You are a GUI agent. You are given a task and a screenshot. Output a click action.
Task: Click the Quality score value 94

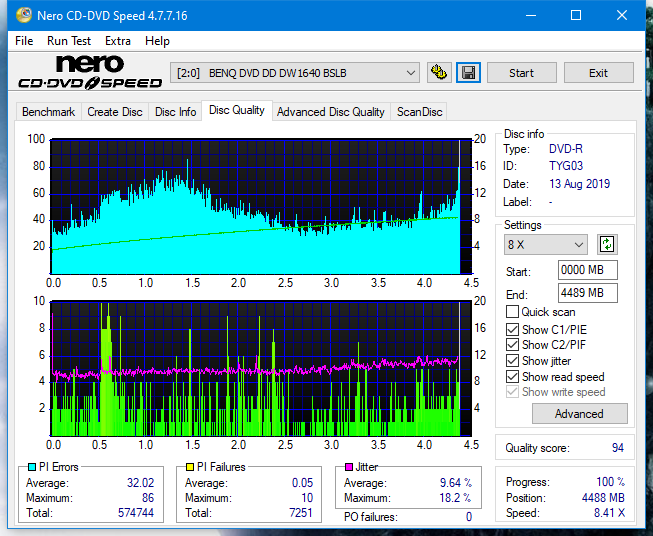[x=618, y=448]
